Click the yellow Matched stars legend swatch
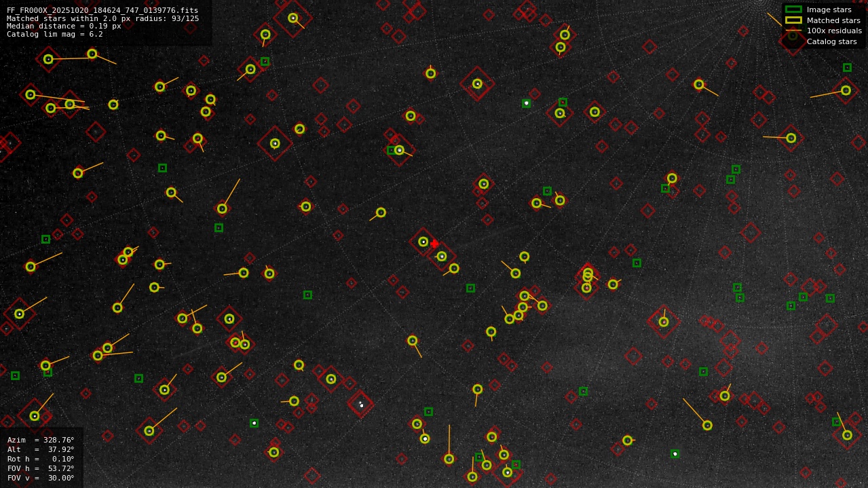The image size is (868, 488). click(793, 20)
